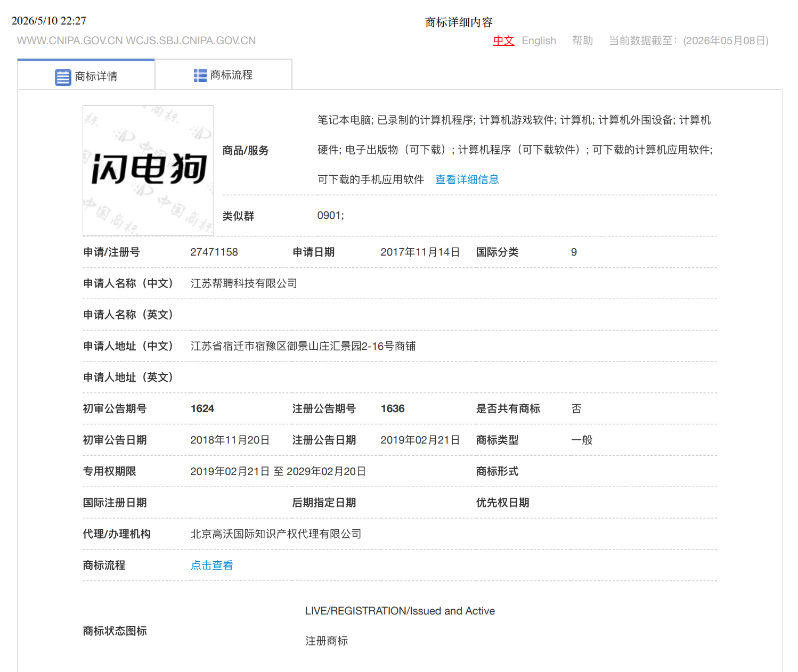798x672 pixels.
Task: Click the page title 商标详细内容
Action: click(459, 22)
